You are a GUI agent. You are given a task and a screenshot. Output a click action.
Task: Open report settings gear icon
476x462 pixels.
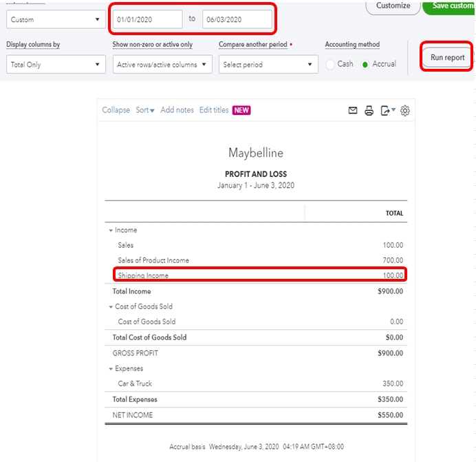tap(405, 110)
